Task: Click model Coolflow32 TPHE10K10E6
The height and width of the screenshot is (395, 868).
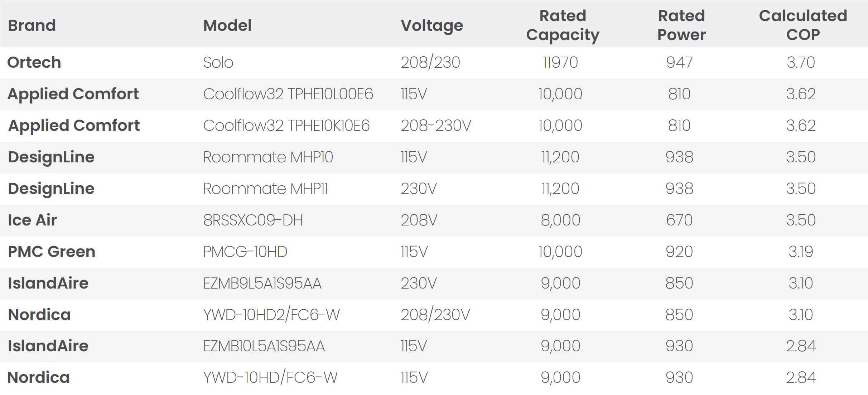Action: pyautogui.click(x=286, y=125)
